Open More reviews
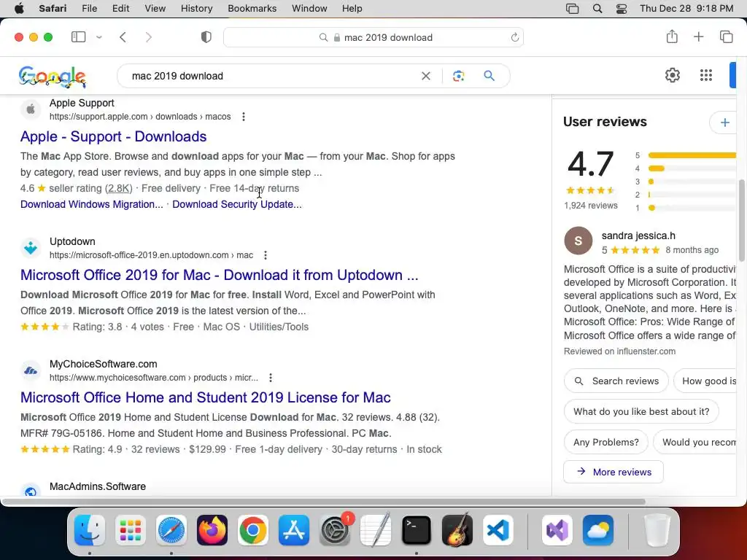This screenshot has width=747, height=560. point(614,472)
